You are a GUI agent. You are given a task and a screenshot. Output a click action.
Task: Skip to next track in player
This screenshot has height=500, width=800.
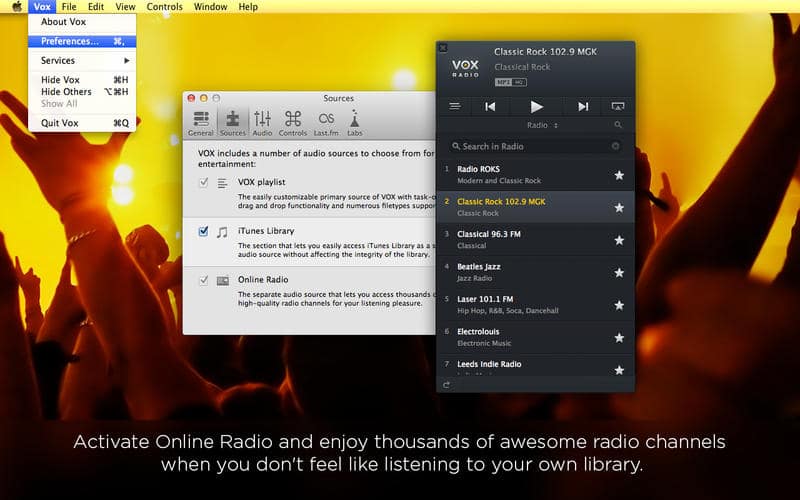(x=583, y=106)
